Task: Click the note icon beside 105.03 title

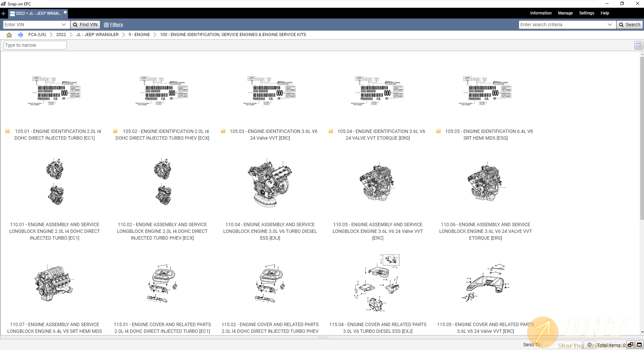Action: pyautogui.click(x=223, y=131)
